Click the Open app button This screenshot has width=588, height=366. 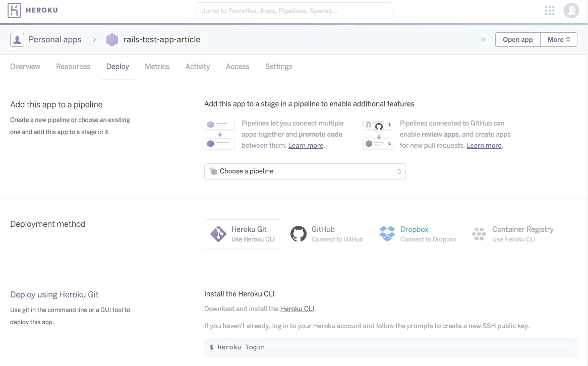[518, 40]
